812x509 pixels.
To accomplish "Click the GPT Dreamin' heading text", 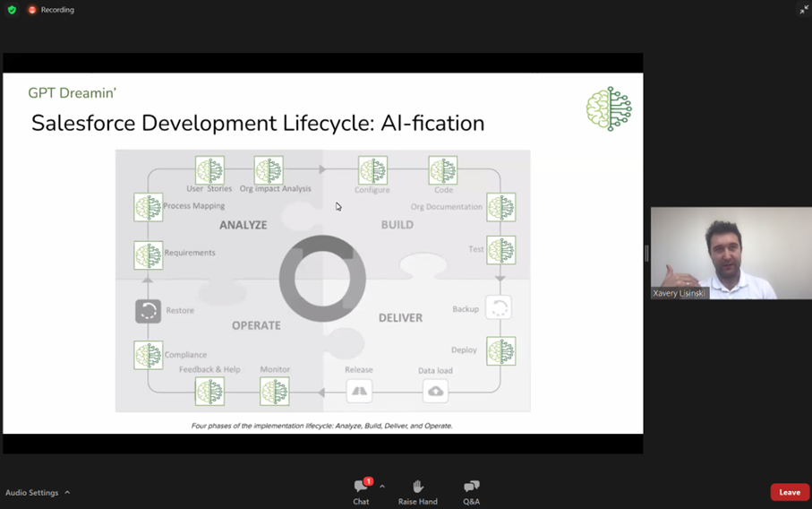I will coord(72,93).
